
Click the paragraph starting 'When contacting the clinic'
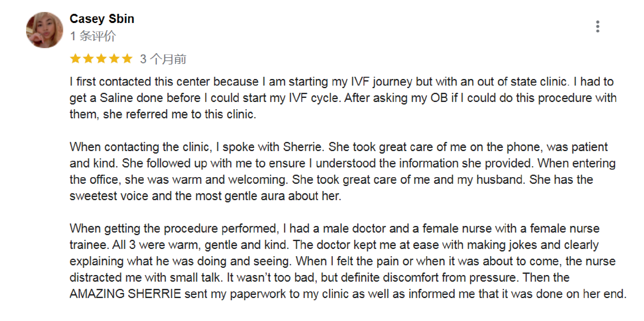click(342, 172)
